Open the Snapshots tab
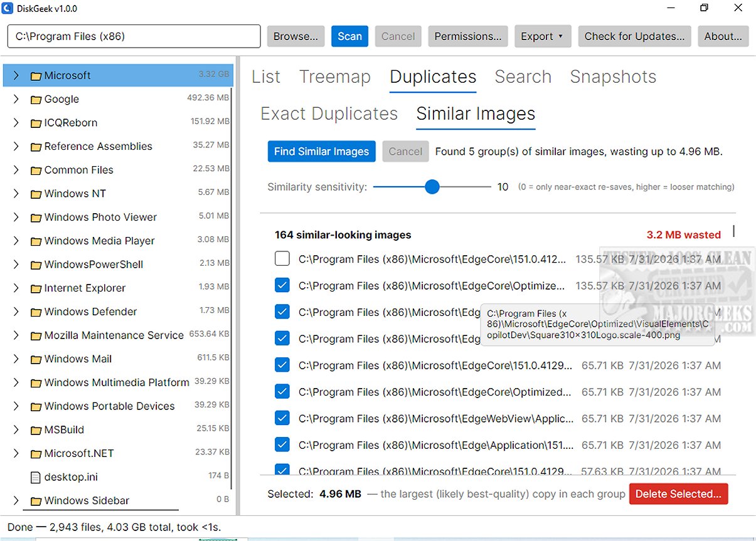 613,76
